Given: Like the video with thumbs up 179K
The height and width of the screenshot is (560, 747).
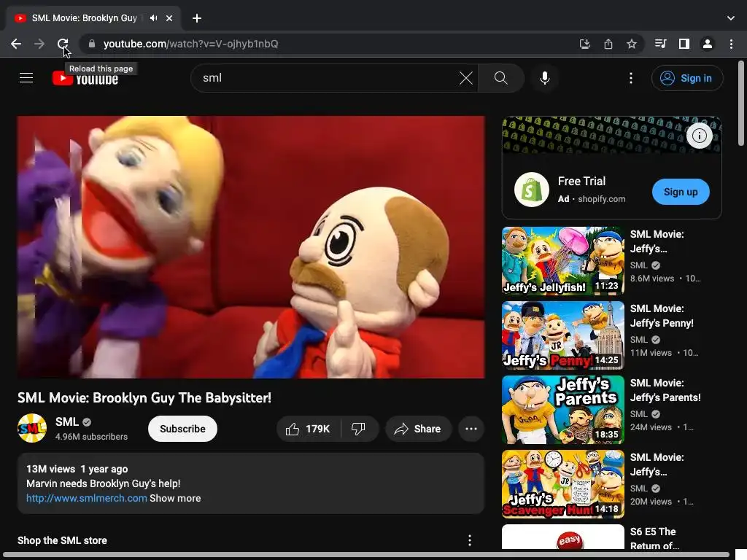Looking at the screenshot, I should point(309,429).
